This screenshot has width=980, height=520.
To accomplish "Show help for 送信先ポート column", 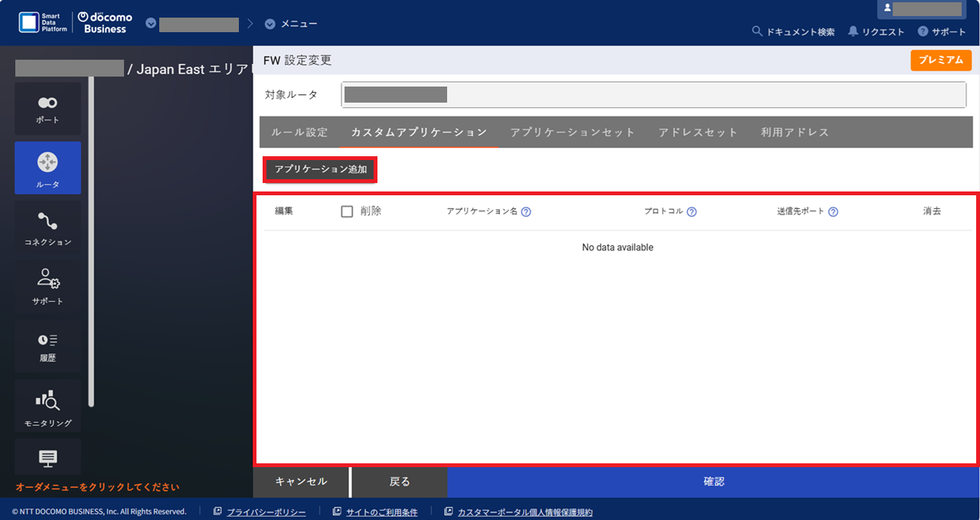I will 834,211.
